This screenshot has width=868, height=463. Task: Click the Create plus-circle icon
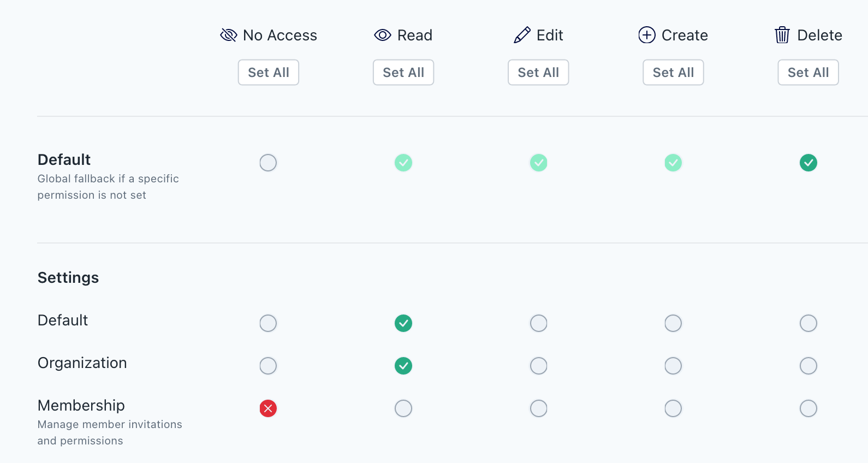[647, 35]
